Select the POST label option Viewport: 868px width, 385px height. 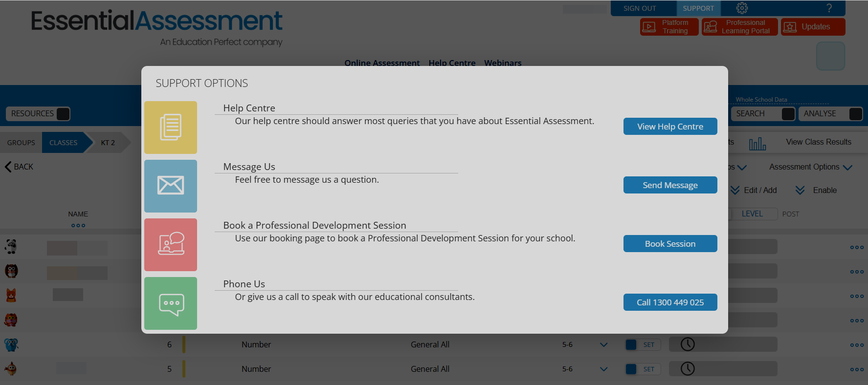click(x=791, y=214)
